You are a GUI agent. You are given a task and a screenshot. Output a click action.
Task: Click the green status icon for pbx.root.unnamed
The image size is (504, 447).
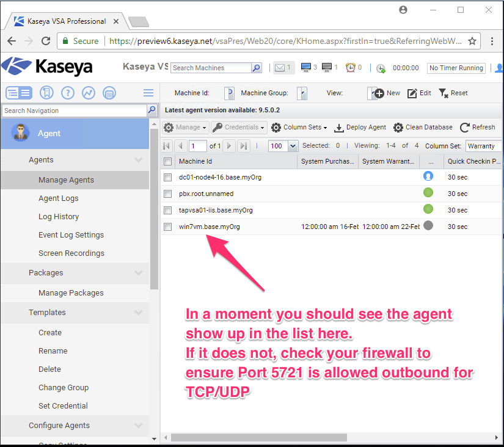(428, 193)
